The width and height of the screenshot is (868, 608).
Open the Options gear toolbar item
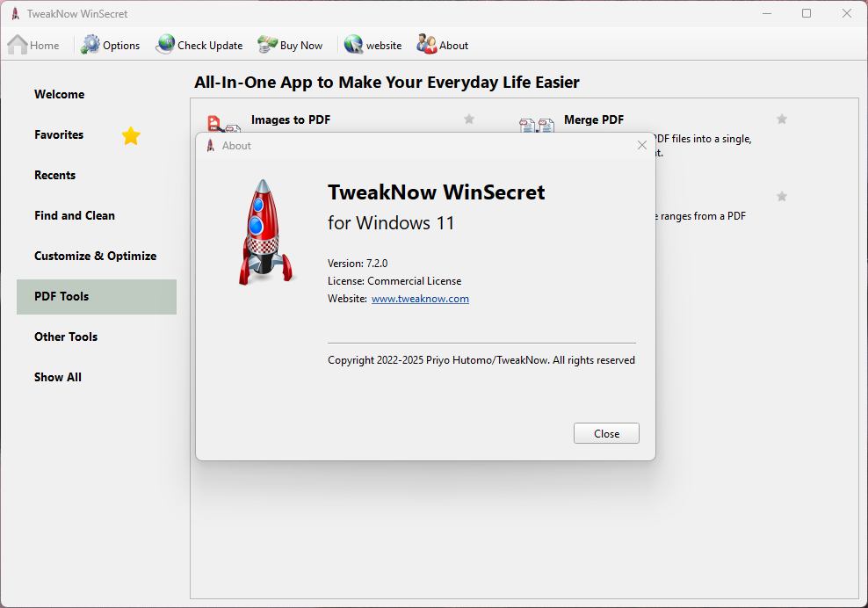110,45
